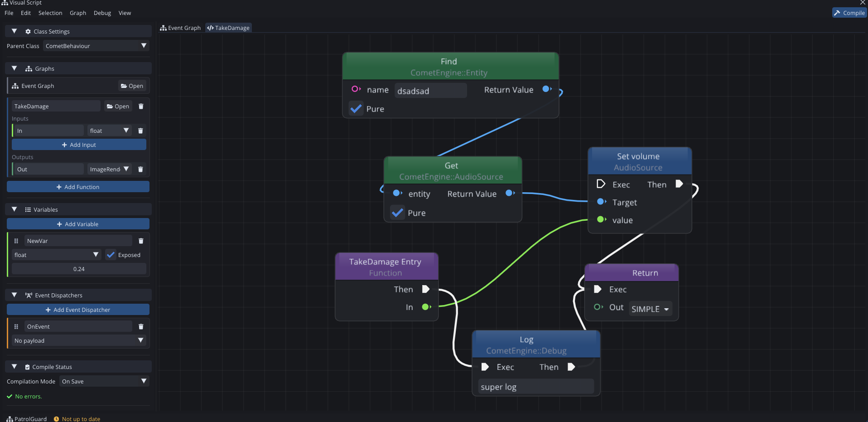Edit the NewVar variable name field

click(78, 241)
